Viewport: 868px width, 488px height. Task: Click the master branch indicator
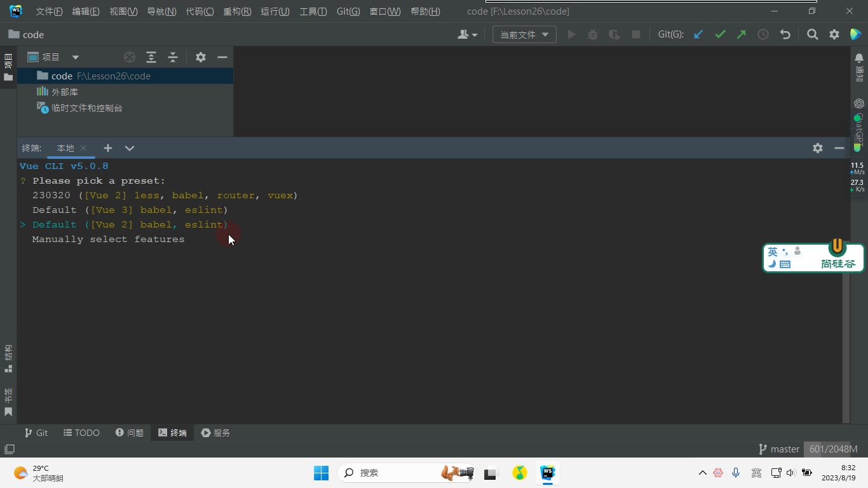coord(779,449)
